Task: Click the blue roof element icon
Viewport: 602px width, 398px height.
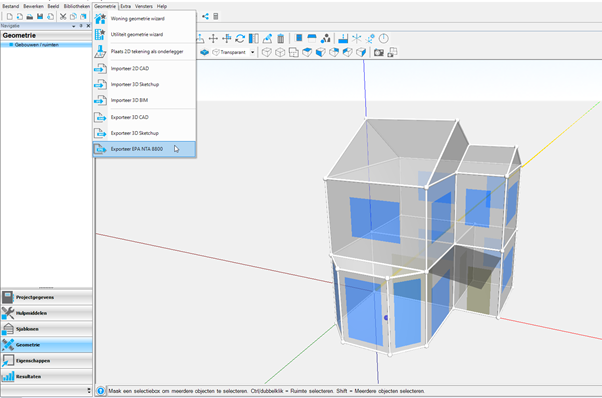Action: click(312, 38)
